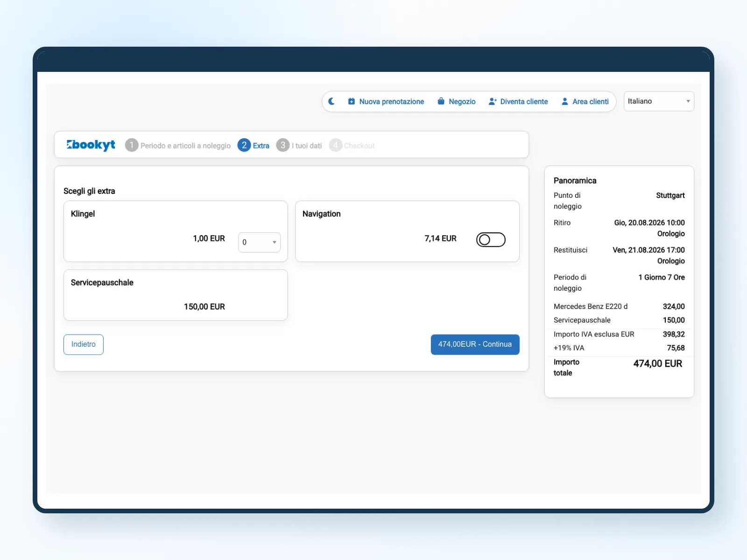Click step 1 number circle
Screen dimensions: 747x560
pyautogui.click(x=132, y=145)
